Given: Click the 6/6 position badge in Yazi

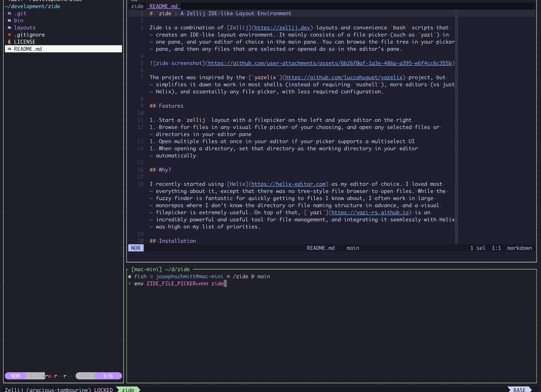Looking at the screenshot, I should click(x=108, y=376).
